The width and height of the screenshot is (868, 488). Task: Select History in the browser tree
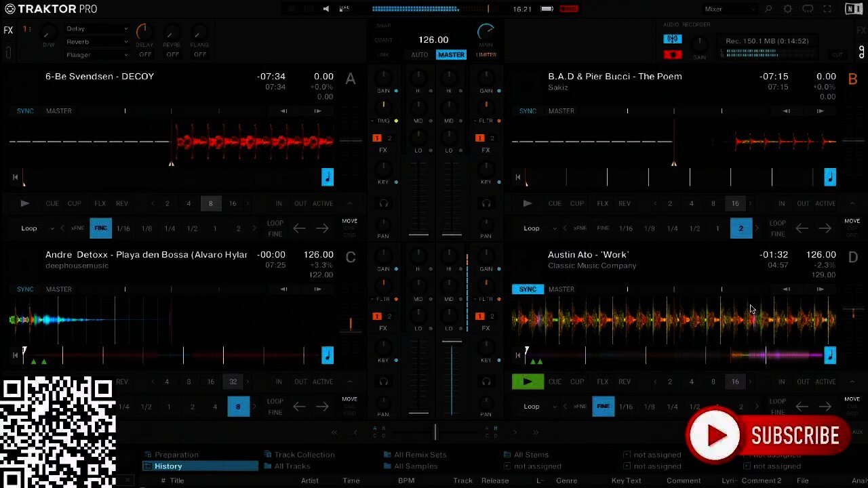tap(201, 466)
